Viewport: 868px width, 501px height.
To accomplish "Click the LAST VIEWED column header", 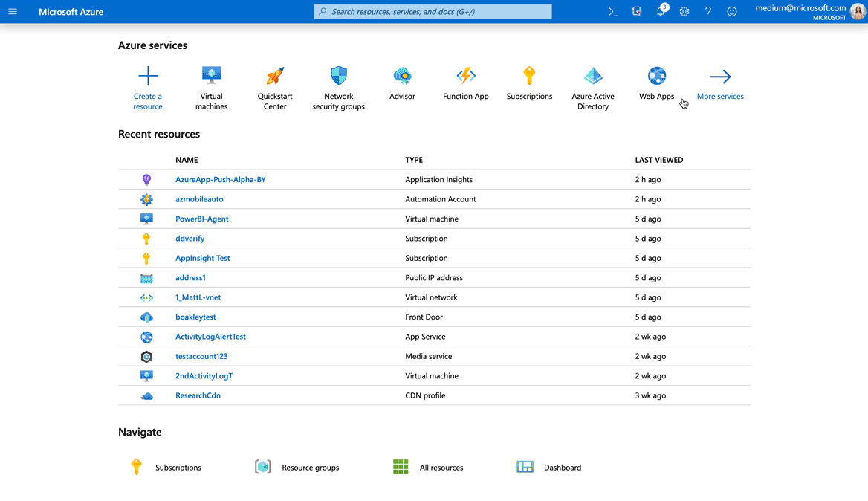I will click(x=658, y=160).
